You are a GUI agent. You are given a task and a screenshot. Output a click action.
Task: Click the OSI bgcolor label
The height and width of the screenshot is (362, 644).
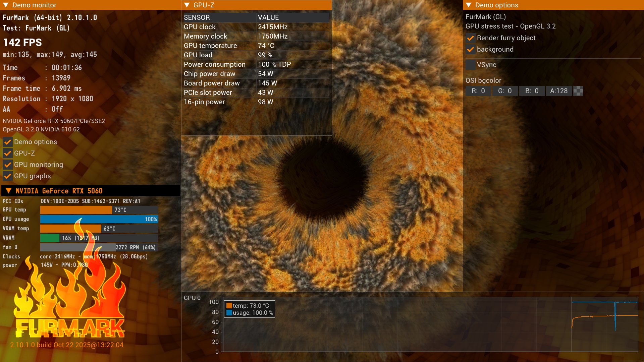click(483, 80)
